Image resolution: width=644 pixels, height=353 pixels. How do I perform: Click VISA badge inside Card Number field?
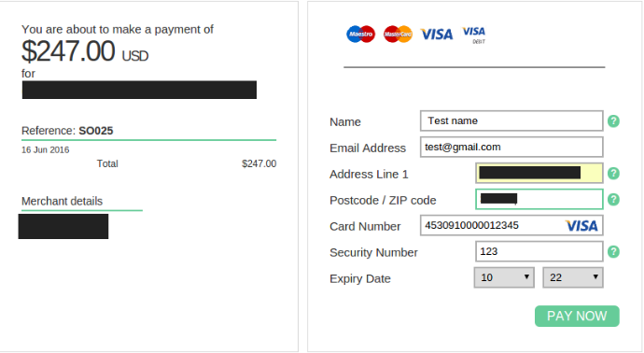pyautogui.click(x=581, y=226)
